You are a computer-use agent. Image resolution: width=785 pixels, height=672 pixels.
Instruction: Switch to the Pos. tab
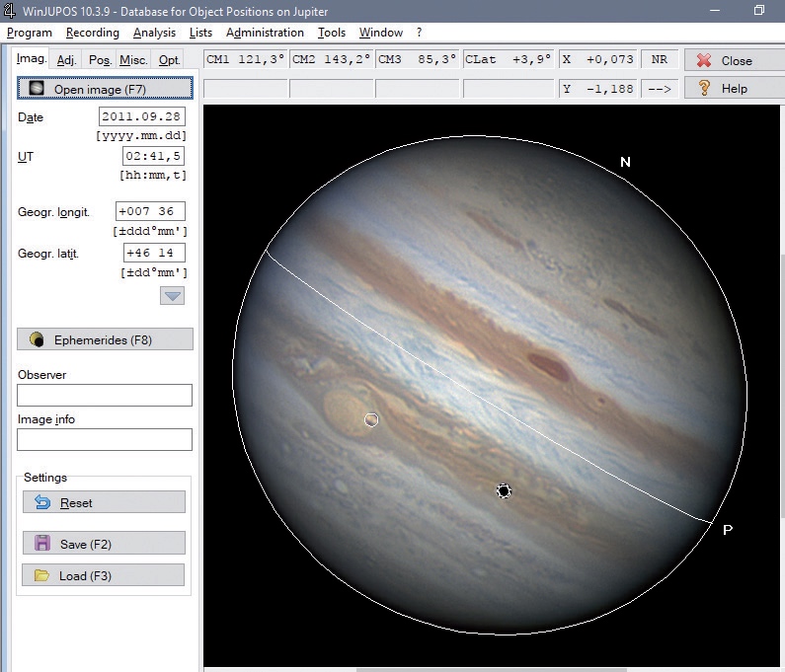pyautogui.click(x=100, y=60)
